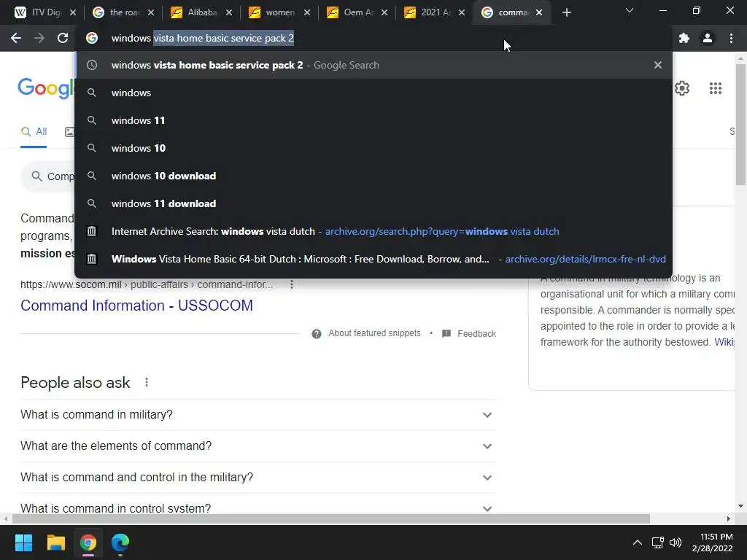
Task: Open the Chrome extensions puzzle icon
Action: tap(684, 38)
